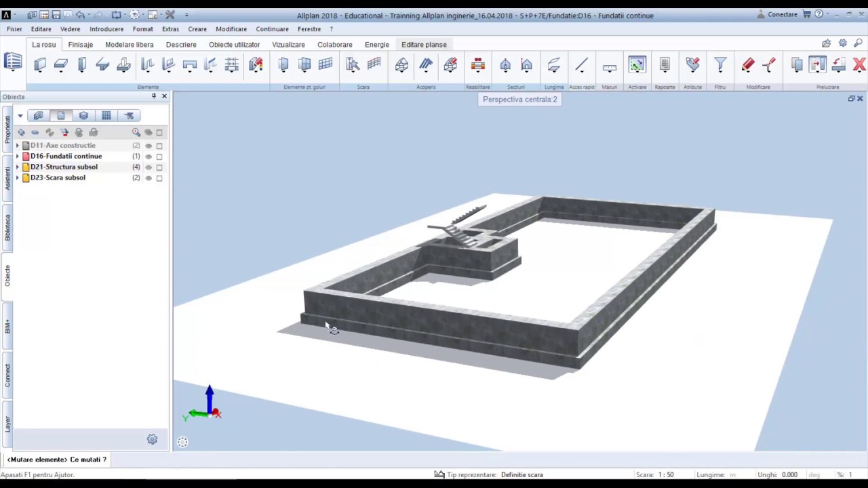Click the blue roof covering tool

coord(426,65)
